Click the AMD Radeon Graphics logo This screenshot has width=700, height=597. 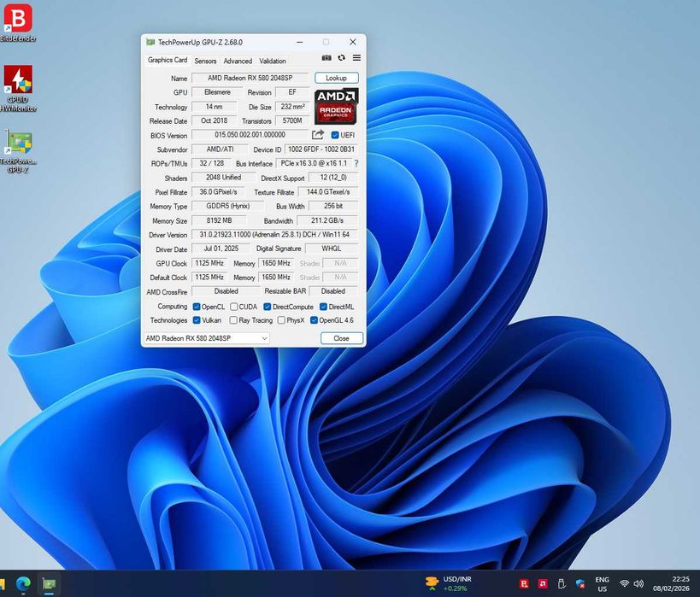click(x=336, y=107)
